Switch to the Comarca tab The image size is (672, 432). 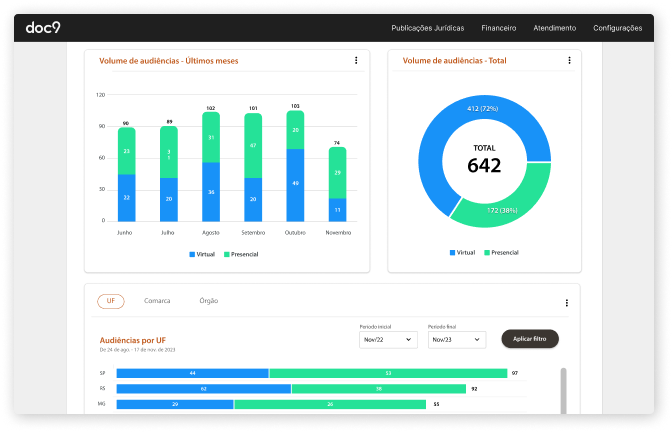pos(157,301)
